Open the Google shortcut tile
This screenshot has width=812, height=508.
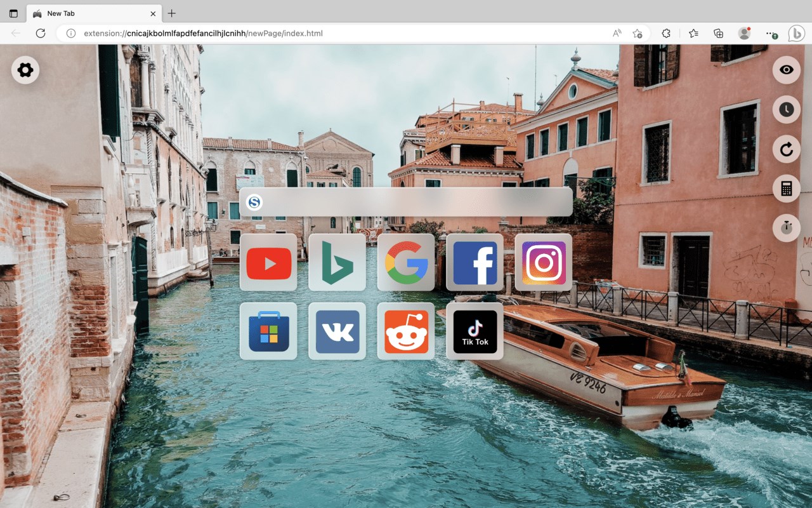pyautogui.click(x=406, y=262)
